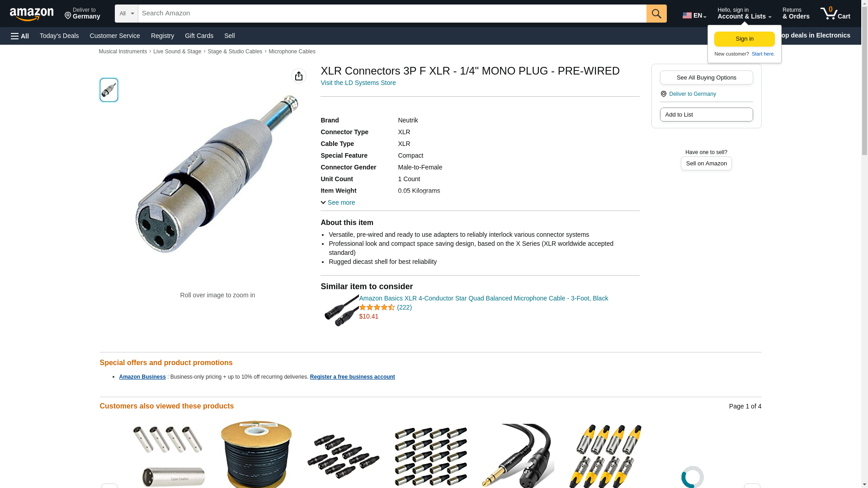Click the Amazon logo
868x488 pixels.
click(32, 14)
